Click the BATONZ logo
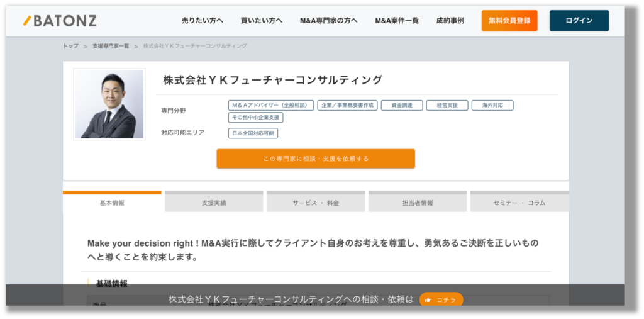 click(60, 21)
